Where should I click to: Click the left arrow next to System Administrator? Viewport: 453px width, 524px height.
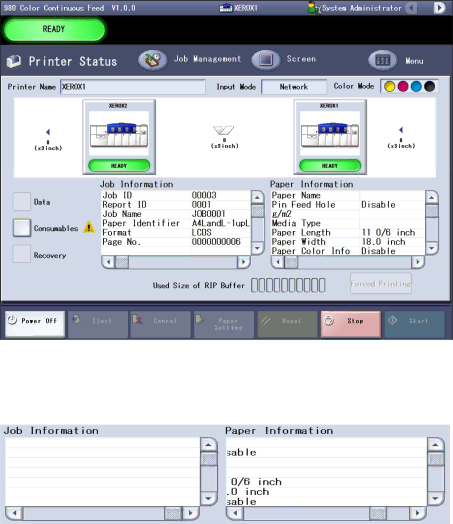point(411,8)
